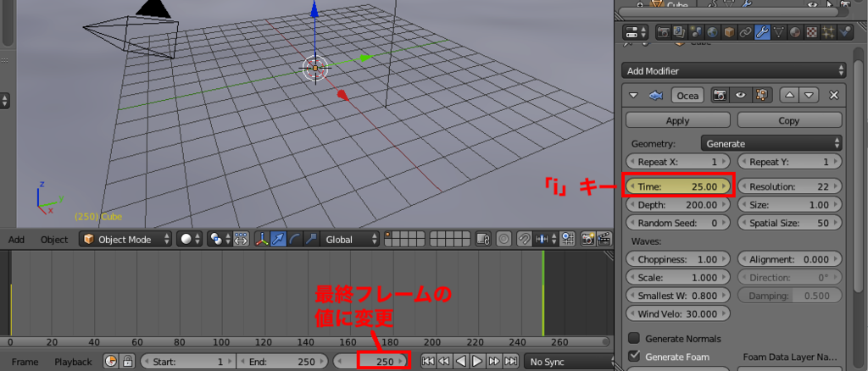Collapse the Ocean modifier panel triangle
Image resolution: width=868 pixels, height=371 pixels.
point(634,95)
